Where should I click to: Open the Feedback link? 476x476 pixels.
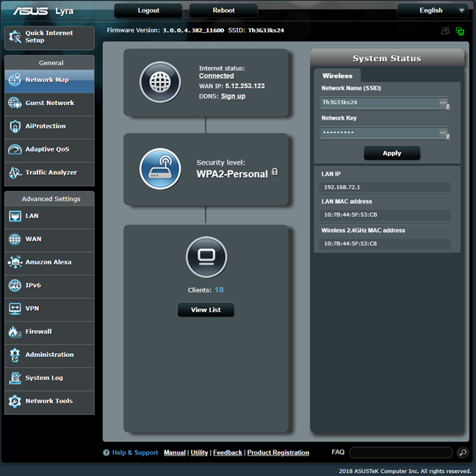[228, 452]
